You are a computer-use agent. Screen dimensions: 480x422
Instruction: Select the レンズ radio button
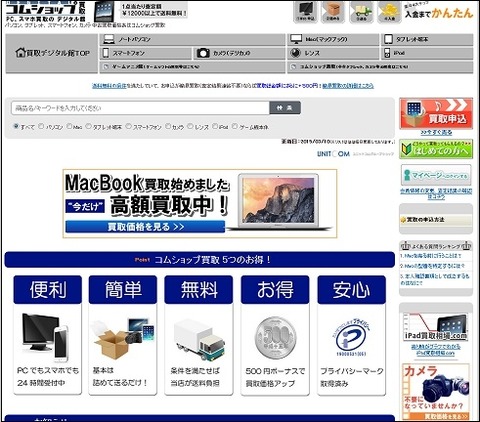tap(190, 126)
